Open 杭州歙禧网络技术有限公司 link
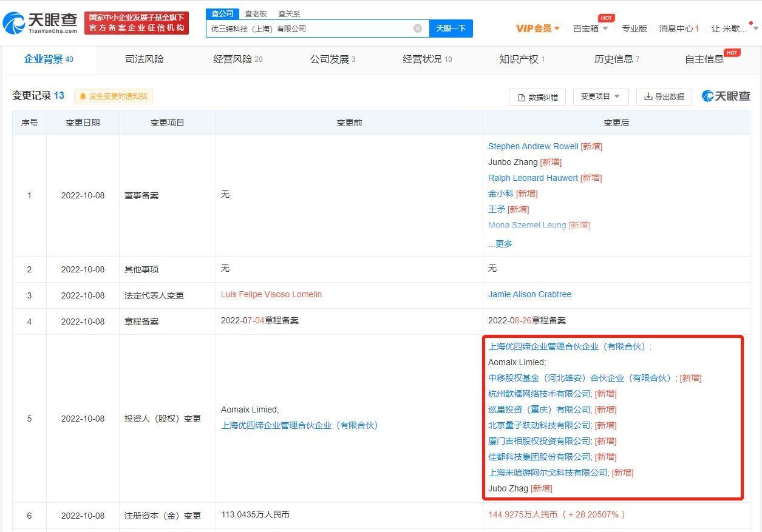 coord(539,394)
